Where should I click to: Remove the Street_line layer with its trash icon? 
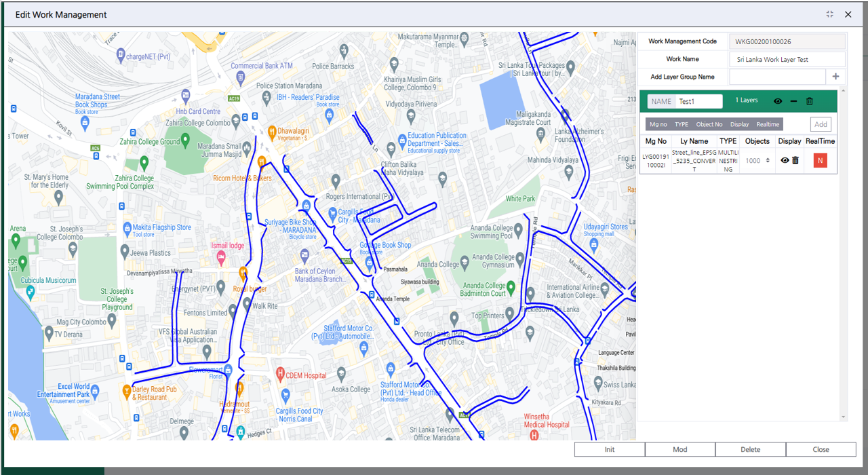pyautogui.click(x=795, y=160)
